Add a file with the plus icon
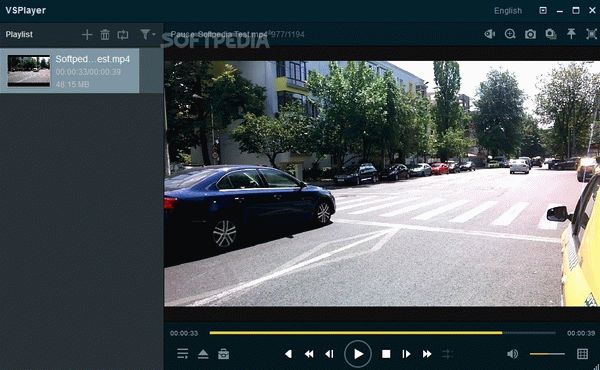The height and width of the screenshot is (370, 600). [x=87, y=34]
